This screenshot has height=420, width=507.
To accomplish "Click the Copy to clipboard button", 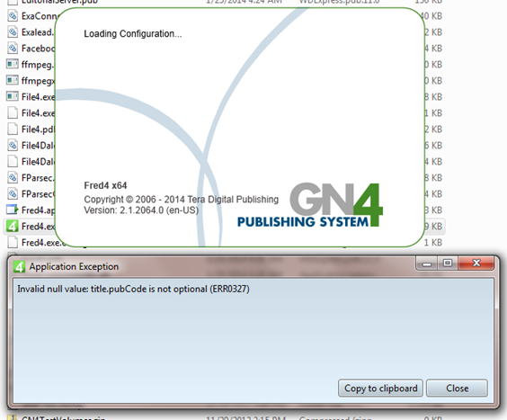I will point(380,388).
